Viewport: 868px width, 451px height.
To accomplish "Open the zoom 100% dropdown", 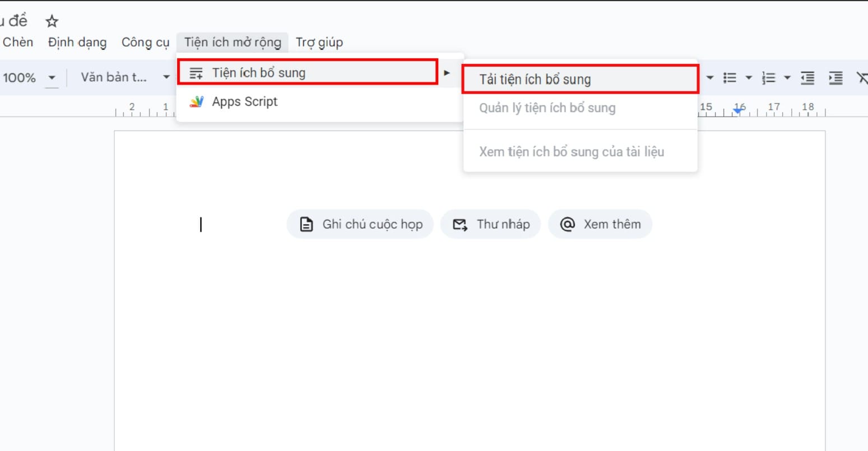I will (x=52, y=78).
